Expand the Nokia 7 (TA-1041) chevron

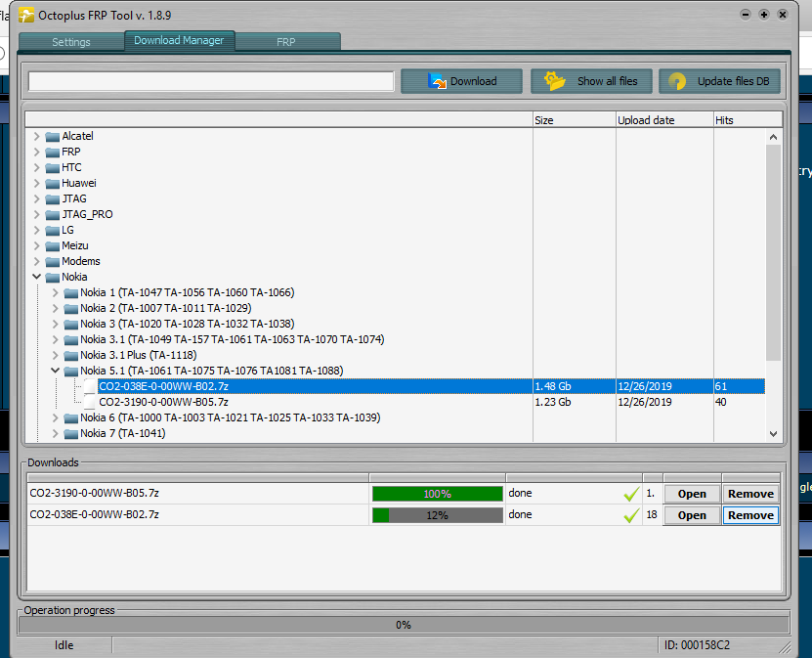[x=55, y=433]
